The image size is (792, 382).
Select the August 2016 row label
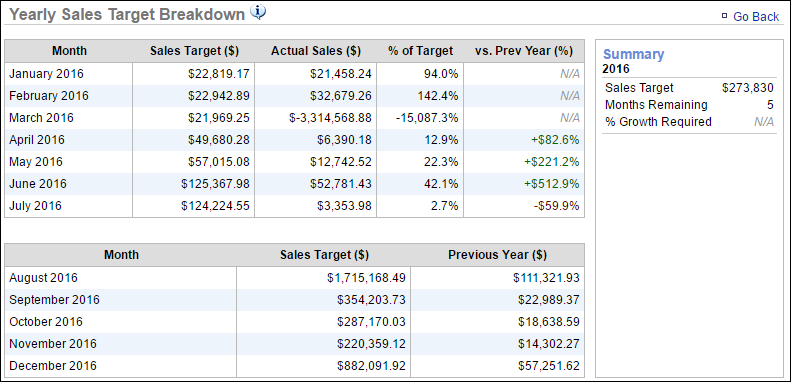pos(43,278)
